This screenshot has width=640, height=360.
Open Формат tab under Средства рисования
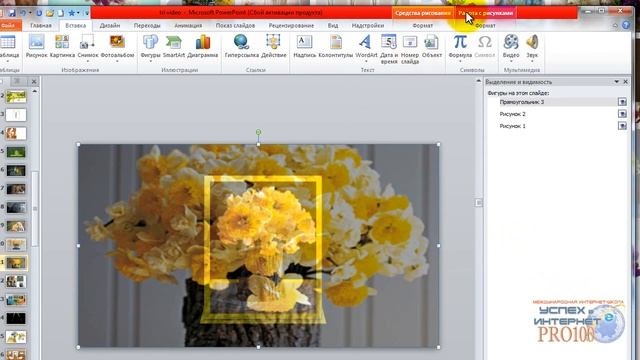(x=422, y=25)
